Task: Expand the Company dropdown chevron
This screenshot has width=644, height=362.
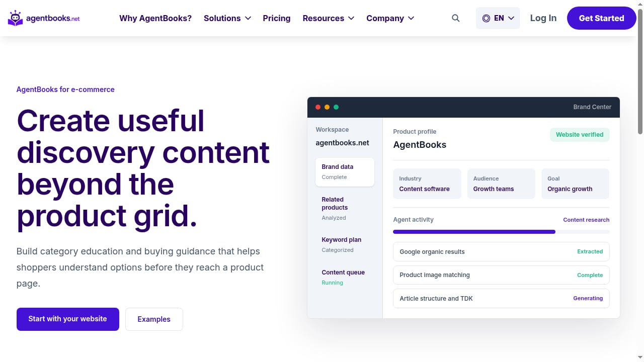Action: click(411, 18)
